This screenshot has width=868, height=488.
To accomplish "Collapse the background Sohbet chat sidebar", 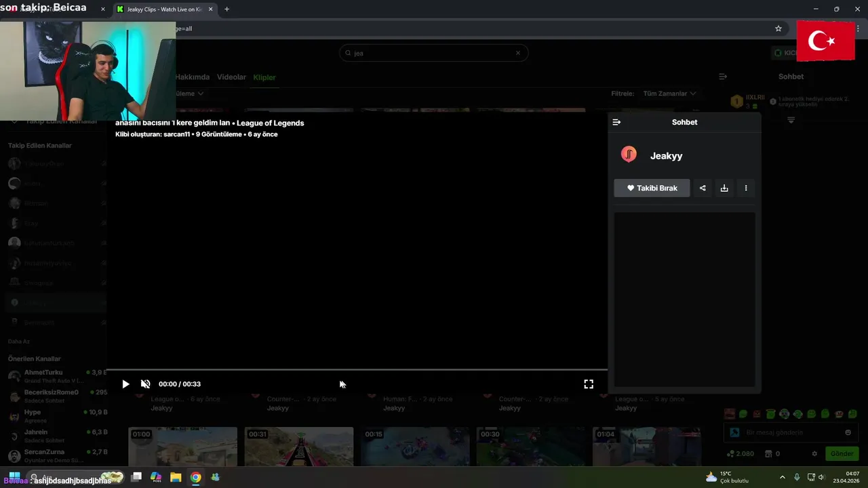I will [723, 77].
